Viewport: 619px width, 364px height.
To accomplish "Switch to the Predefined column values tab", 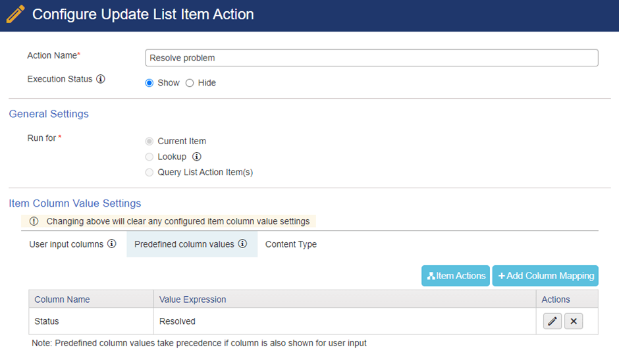I will [x=192, y=244].
